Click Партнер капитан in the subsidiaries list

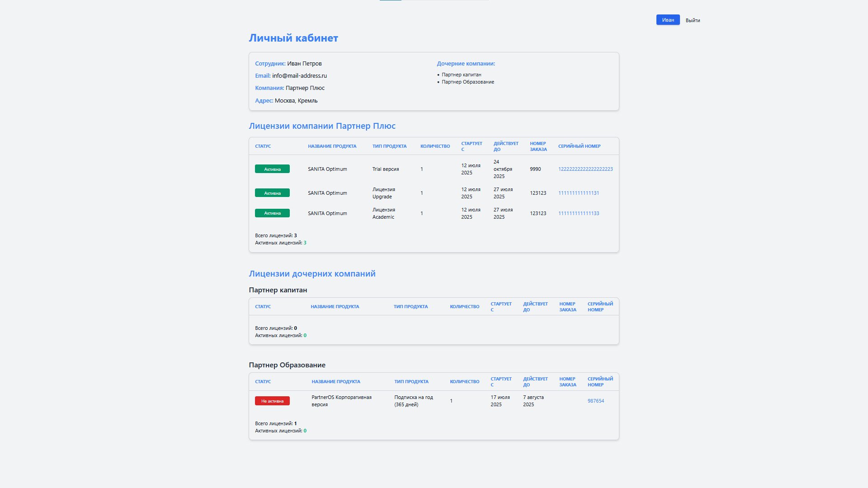click(x=462, y=75)
